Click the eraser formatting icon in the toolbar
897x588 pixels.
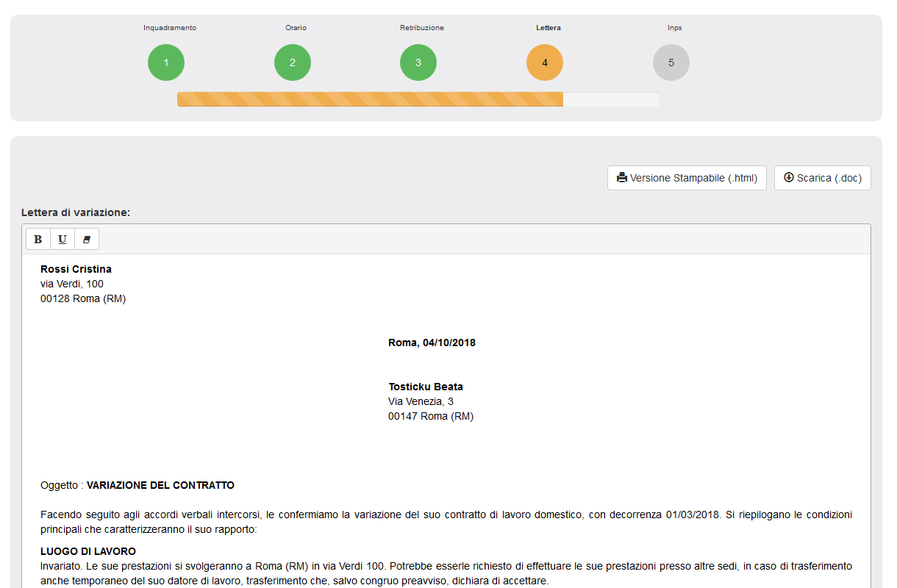click(86, 239)
